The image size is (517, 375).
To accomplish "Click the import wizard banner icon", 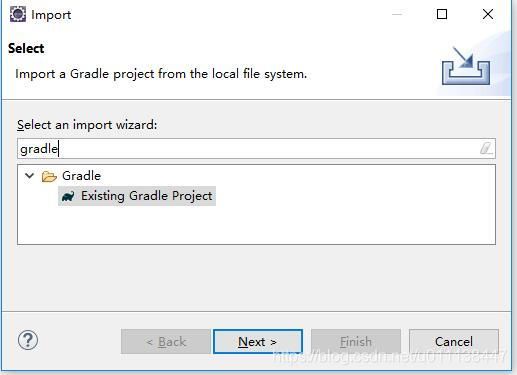I will (466, 66).
